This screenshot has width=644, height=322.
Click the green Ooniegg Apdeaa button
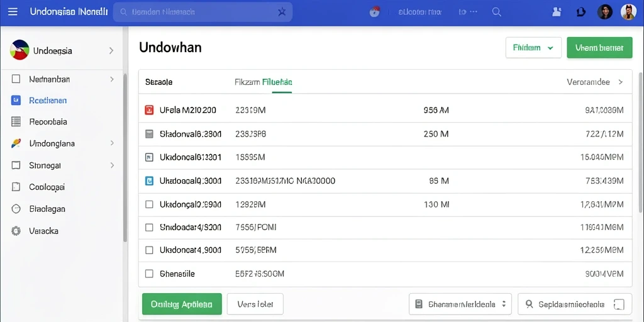tap(182, 304)
